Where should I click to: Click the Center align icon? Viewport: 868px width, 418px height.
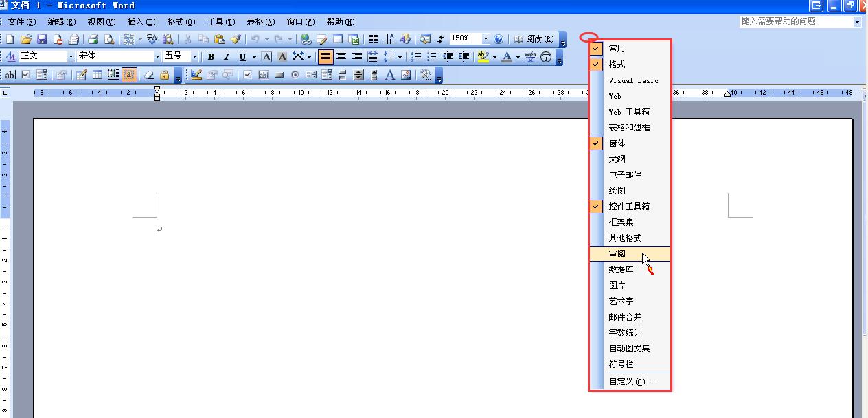coord(341,57)
